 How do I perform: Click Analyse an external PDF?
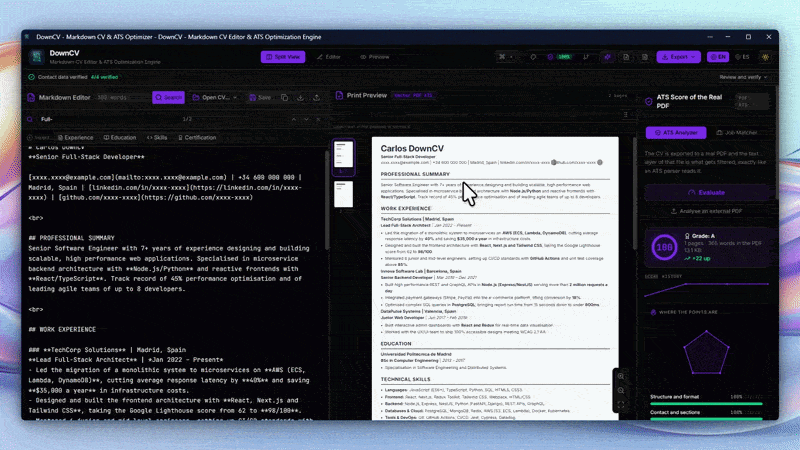tap(706, 211)
